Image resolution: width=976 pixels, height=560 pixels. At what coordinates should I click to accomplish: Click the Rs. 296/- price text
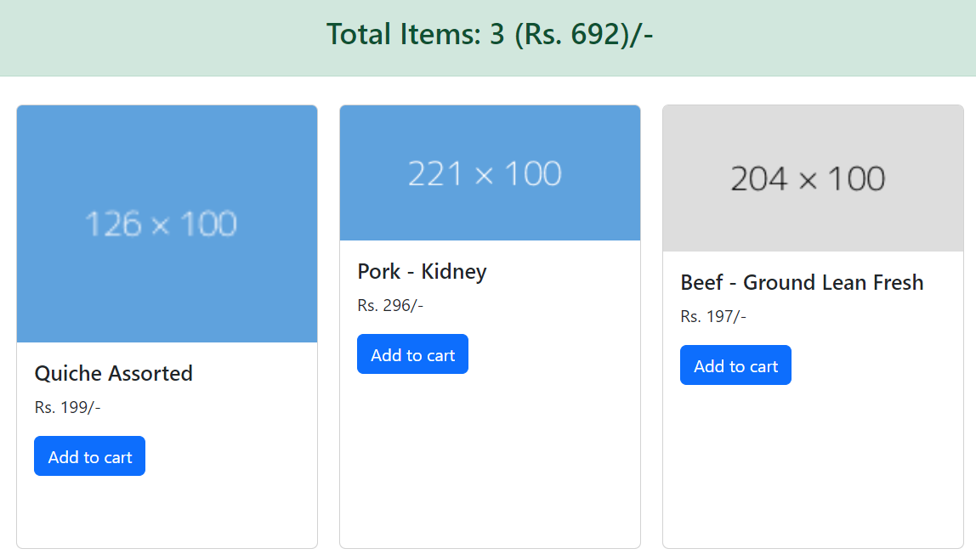(x=390, y=305)
